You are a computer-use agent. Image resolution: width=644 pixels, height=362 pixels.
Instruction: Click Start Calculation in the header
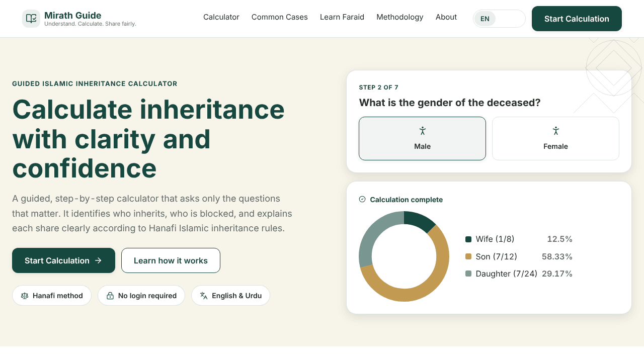point(577,19)
